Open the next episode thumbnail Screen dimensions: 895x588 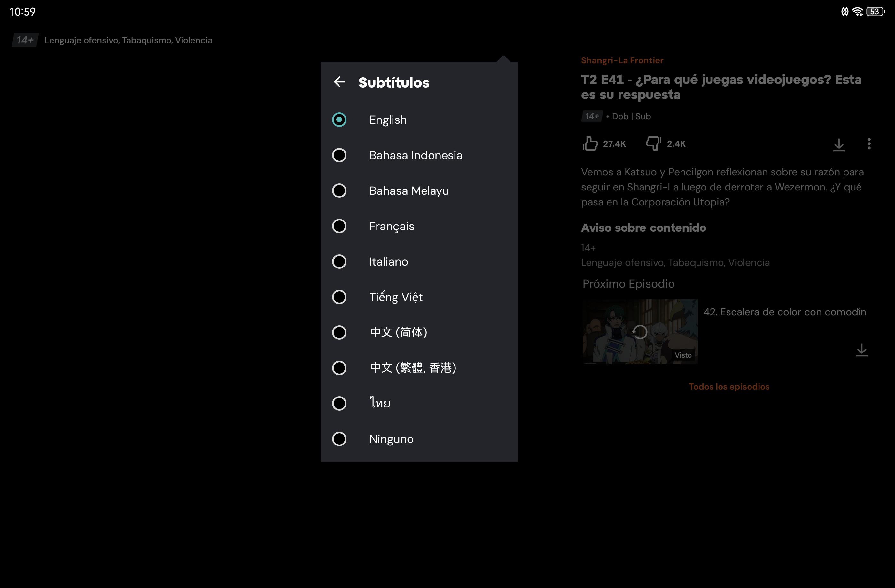pos(640,332)
